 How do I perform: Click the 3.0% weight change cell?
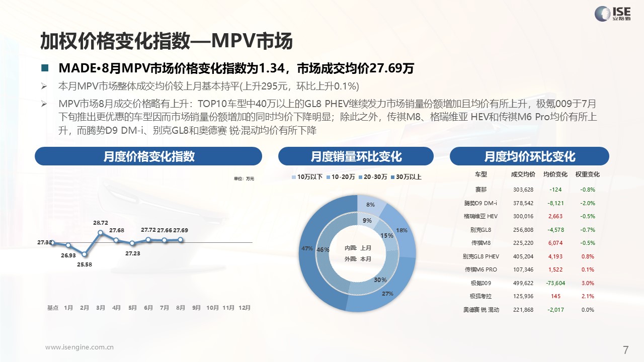pos(588,283)
